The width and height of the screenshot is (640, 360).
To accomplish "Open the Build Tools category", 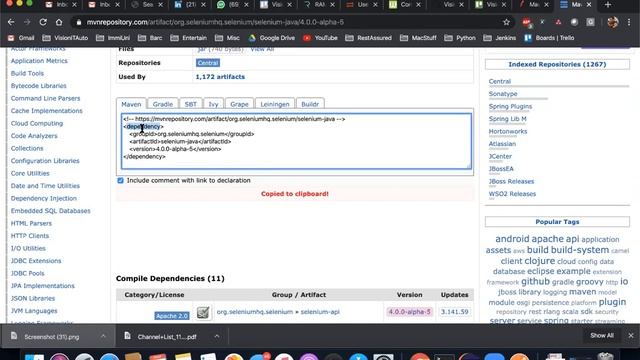I will coord(27,73).
